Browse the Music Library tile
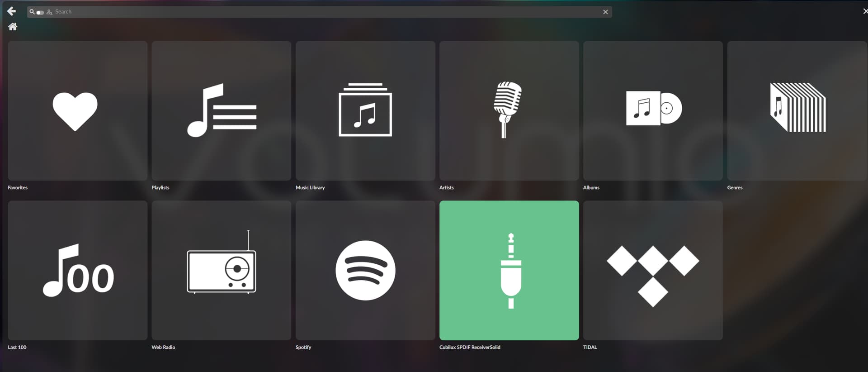Screen dimensions: 868x372 click(x=365, y=111)
